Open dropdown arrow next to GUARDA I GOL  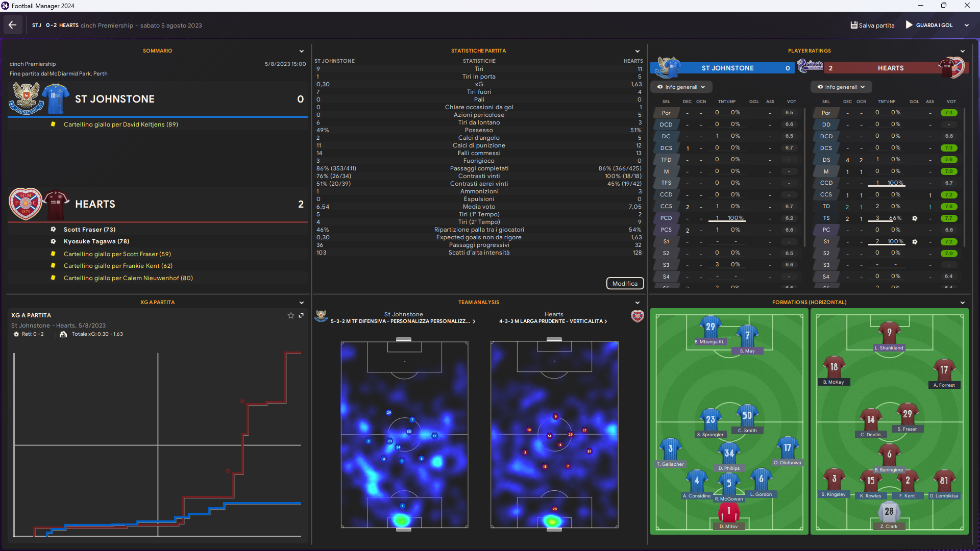click(966, 25)
